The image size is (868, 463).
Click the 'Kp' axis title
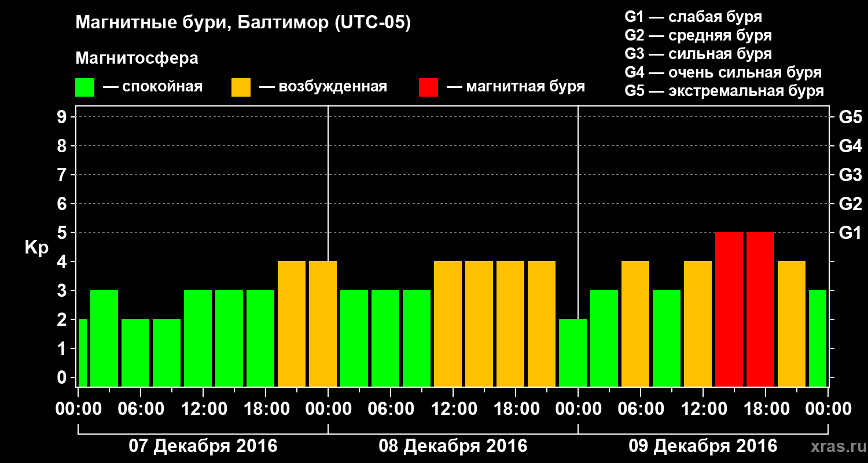[36, 248]
